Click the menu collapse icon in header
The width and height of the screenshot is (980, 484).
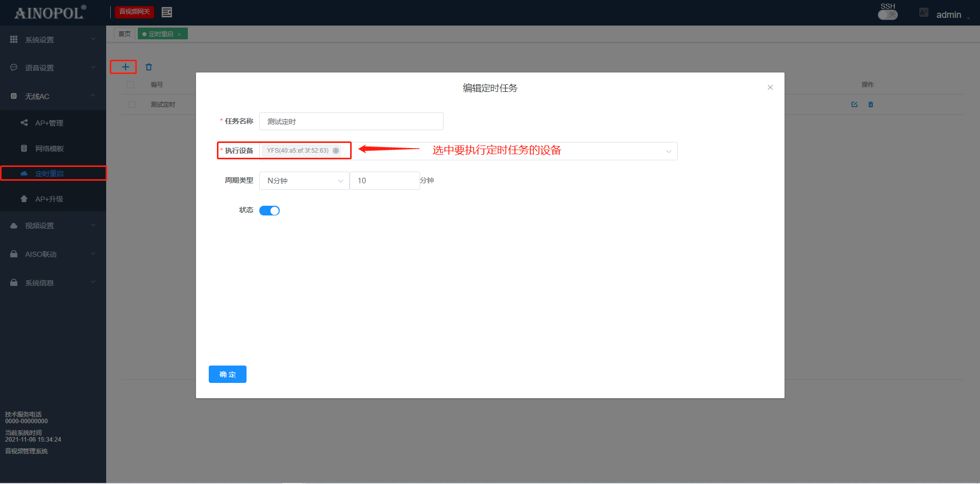[x=166, y=12]
